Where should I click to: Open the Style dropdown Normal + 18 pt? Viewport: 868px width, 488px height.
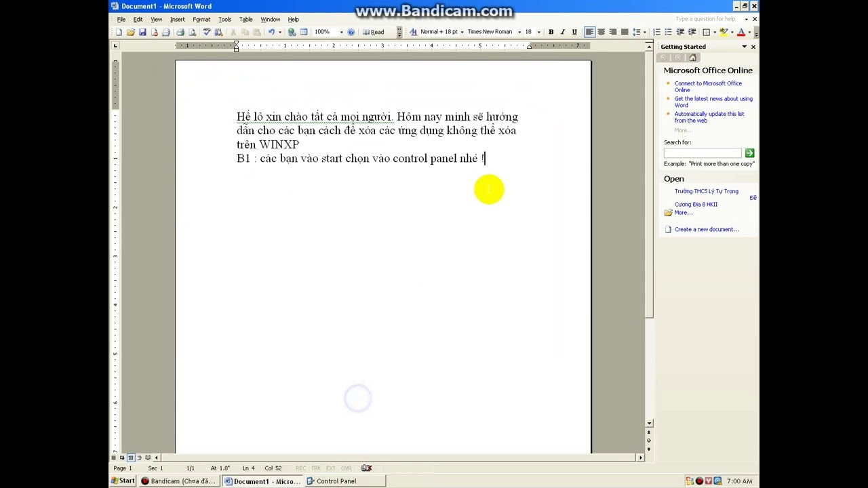click(x=462, y=32)
